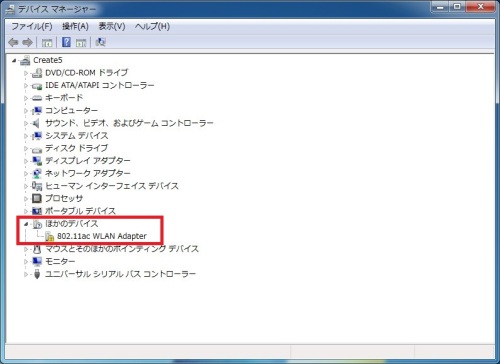Open the 操作(A) menu

coord(75,26)
